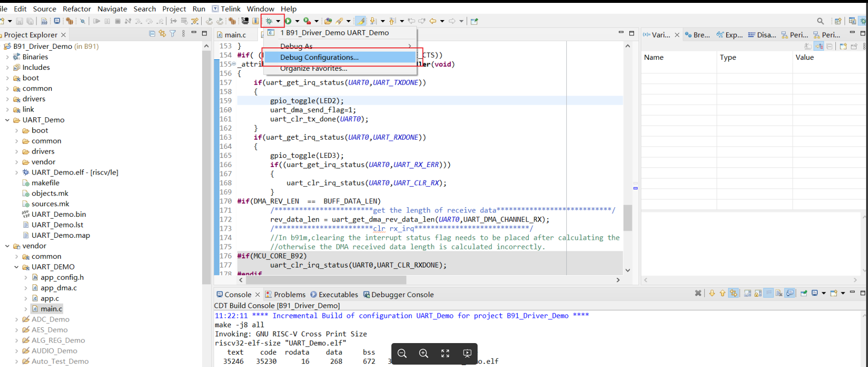Click the Disconnect debug icon
This screenshot has width=868, height=367.
[128, 21]
